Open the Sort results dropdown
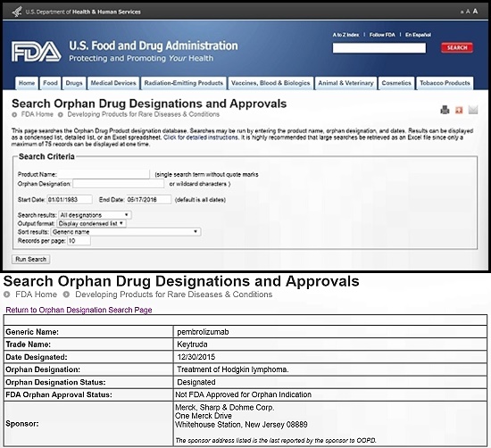Image resolution: width=491 pixels, height=448 pixels. 126,232
